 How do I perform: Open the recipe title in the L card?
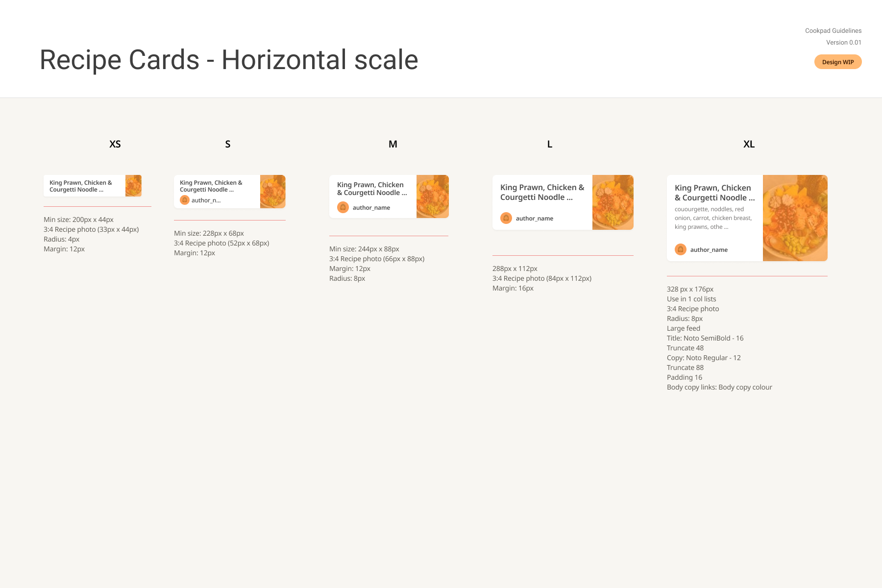click(542, 193)
